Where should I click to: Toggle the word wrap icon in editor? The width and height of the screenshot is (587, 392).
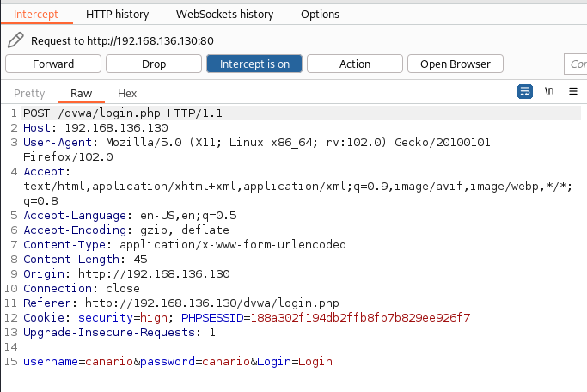[x=525, y=91]
